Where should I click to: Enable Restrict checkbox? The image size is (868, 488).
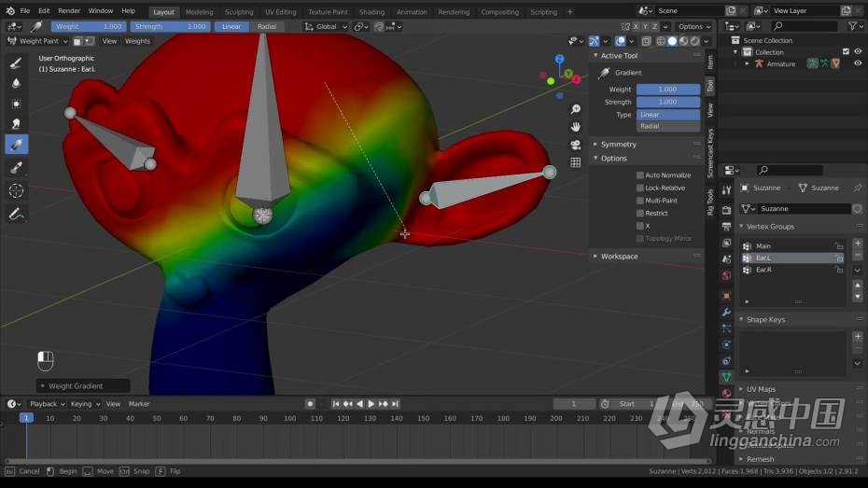click(x=640, y=213)
